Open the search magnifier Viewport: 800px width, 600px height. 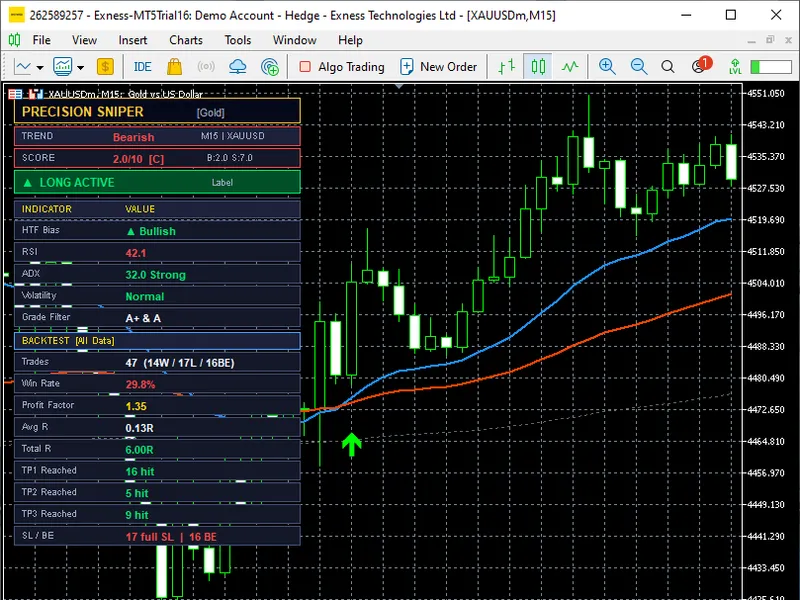[x=667, y=67]
